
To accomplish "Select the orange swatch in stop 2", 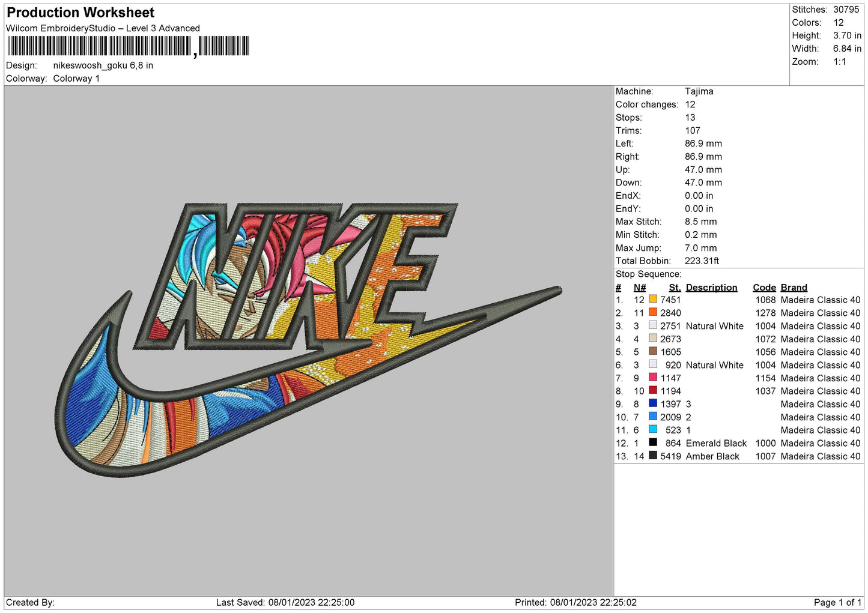I will click(x=653, y=313).
